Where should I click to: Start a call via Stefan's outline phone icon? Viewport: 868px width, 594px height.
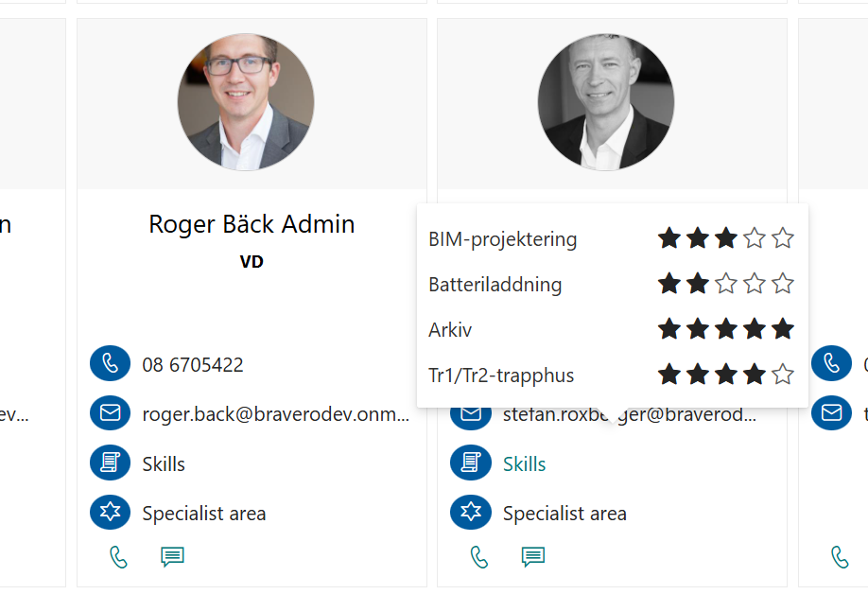[478, 557]
